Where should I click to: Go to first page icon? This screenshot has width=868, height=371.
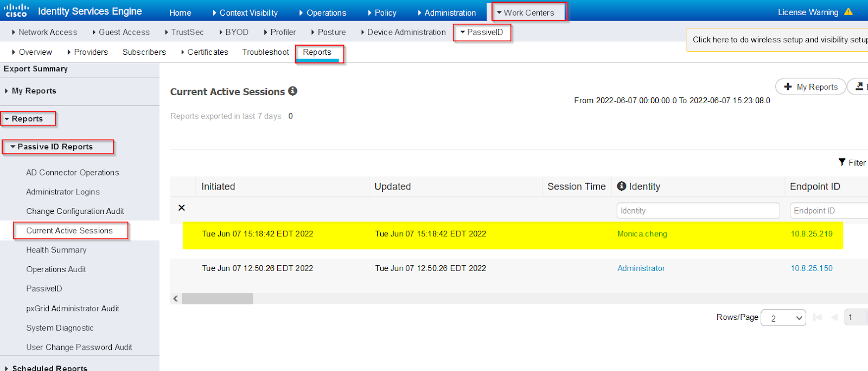click(x=818, y=317)
